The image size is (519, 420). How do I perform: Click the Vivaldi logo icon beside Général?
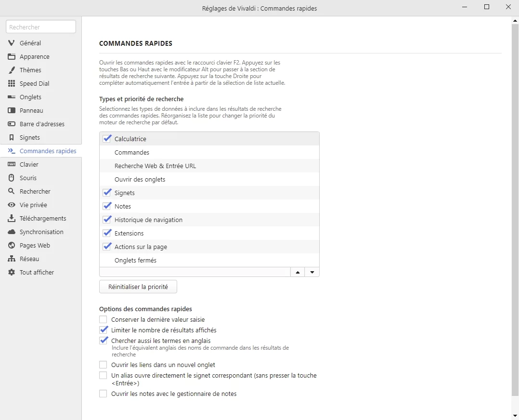[11, 43]
